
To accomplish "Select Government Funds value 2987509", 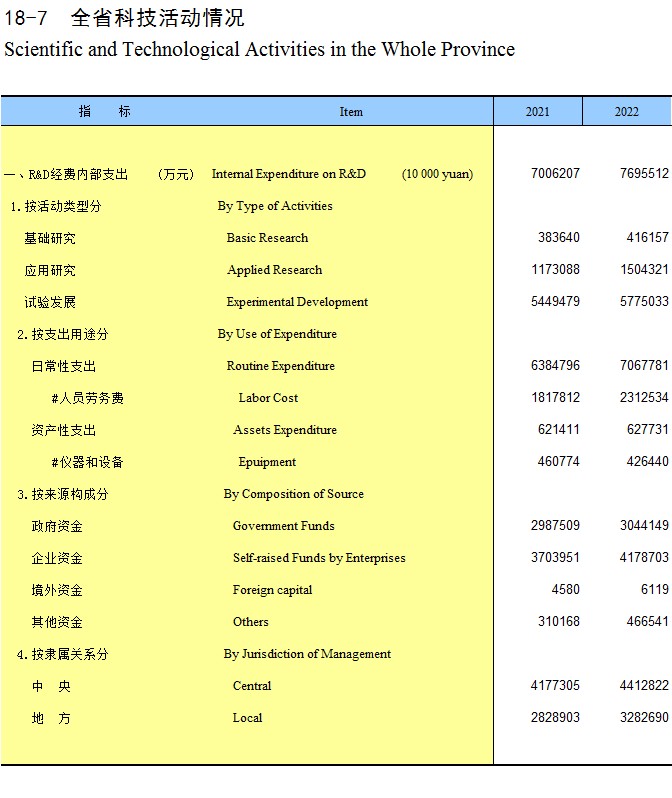I will [x=555, y=526].
